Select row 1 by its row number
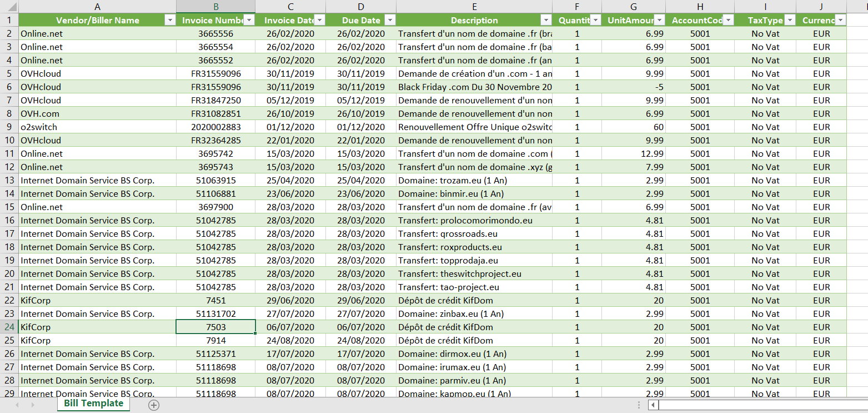Screen dimensions: 868x413 tap(9, 20)
